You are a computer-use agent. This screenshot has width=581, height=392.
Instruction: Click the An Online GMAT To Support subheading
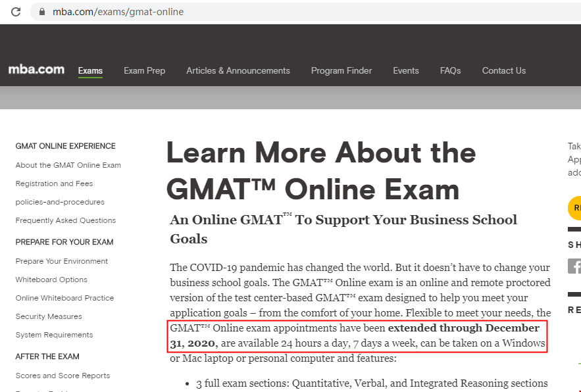click(x=343, y=229)
